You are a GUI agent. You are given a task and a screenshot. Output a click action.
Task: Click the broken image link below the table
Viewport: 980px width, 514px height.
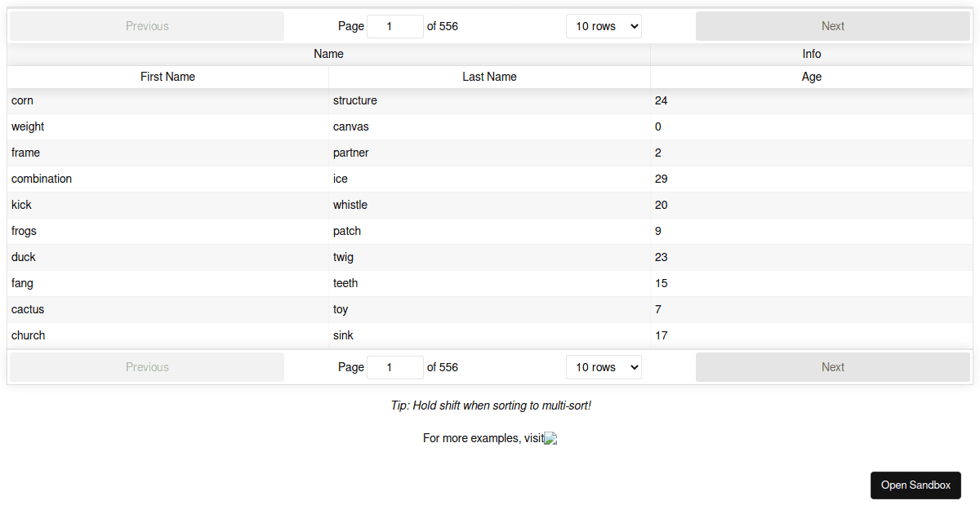coord(550,438)
